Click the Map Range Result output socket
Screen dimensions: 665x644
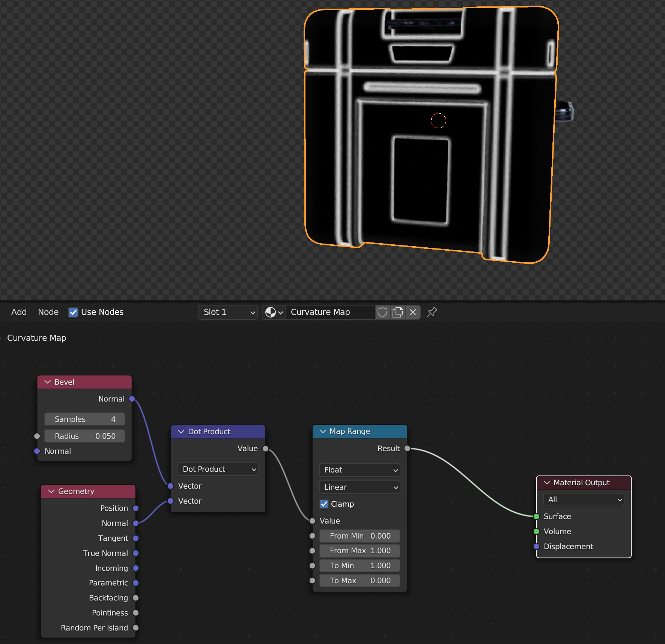click(407, 448)
